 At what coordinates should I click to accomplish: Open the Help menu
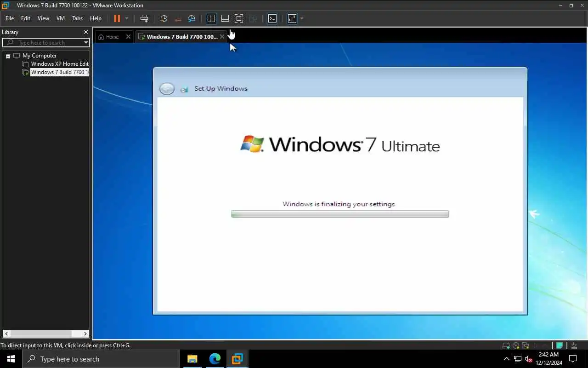96,18
